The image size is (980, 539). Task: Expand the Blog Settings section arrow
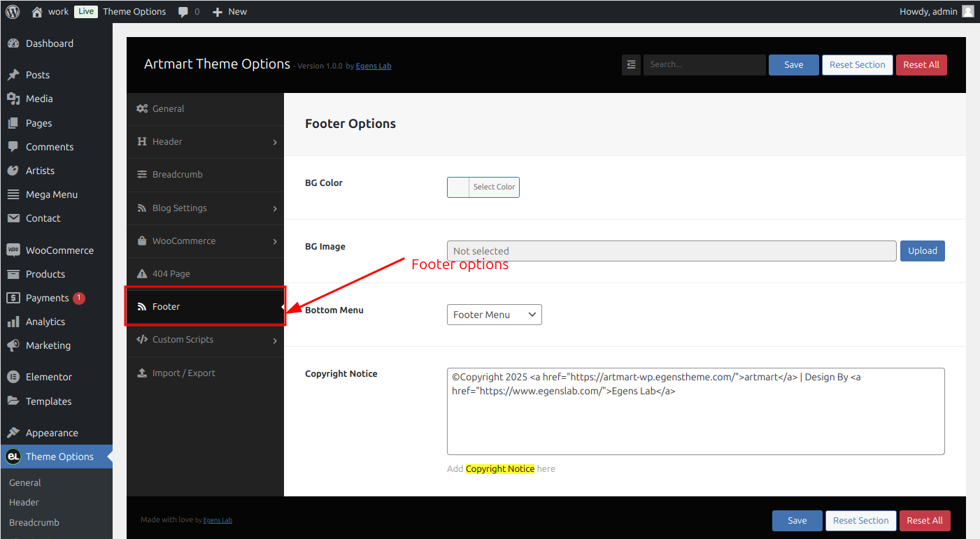275,208
